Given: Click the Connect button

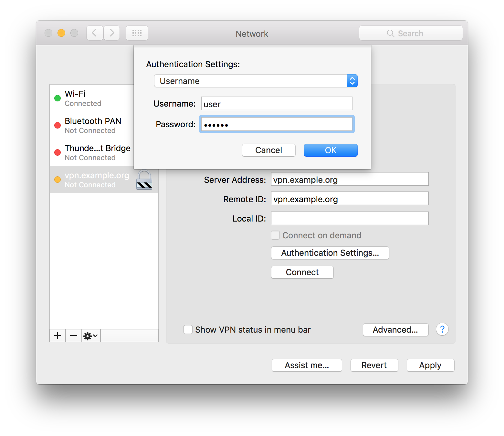Looking at the screenshot, I should (302, 272).
